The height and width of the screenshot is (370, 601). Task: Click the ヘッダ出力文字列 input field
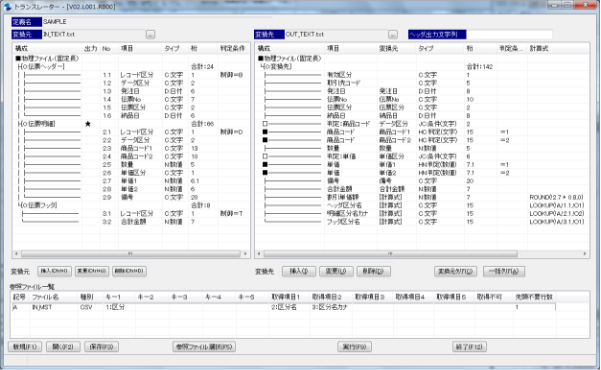509,35
